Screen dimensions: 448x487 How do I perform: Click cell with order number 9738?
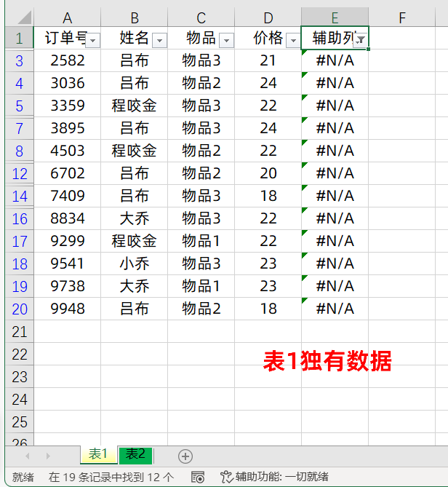68,286
